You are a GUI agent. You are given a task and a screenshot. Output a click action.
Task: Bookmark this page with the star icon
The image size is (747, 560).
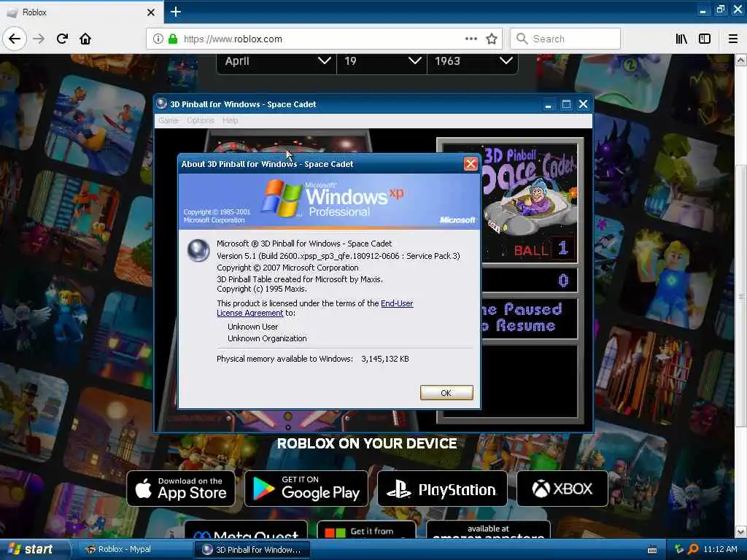point(491,39)
